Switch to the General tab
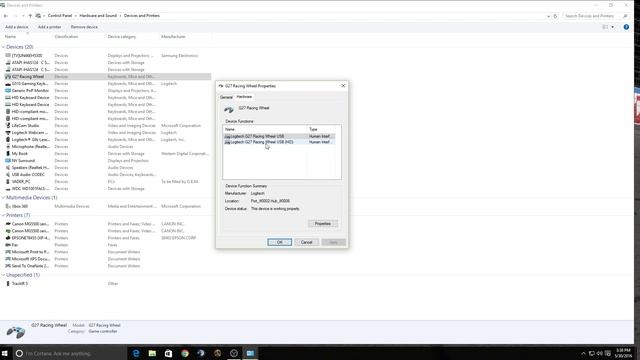640x360 pixels. [x=226, y=97]
